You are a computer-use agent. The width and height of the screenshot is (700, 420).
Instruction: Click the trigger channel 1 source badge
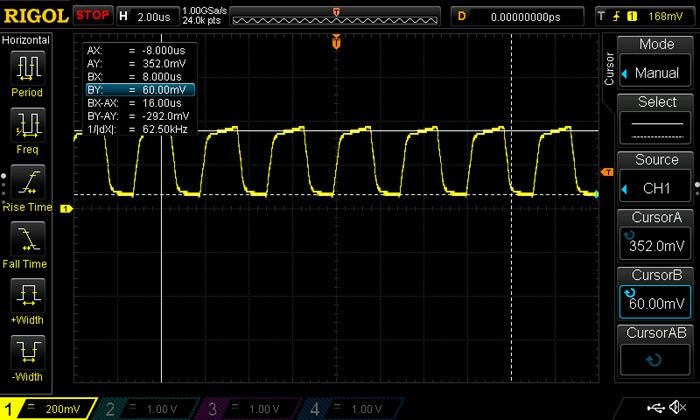click(x=632, y=17)
